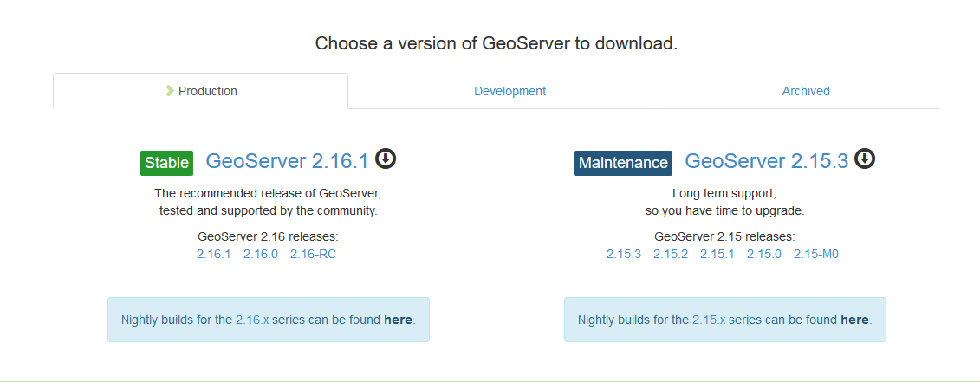This screenshot has height=382, width=980.
Task: Open release 2.15.2 link
Action: [671, 255]
